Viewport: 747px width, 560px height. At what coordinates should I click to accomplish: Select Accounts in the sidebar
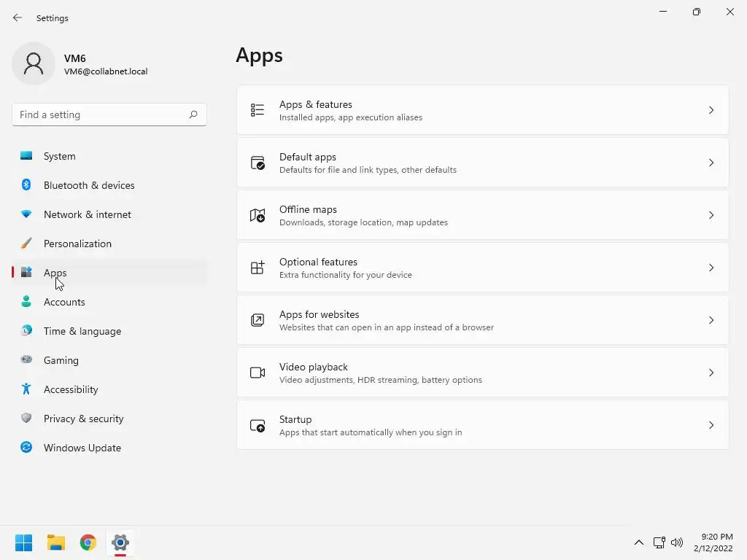tap(64, 302)
